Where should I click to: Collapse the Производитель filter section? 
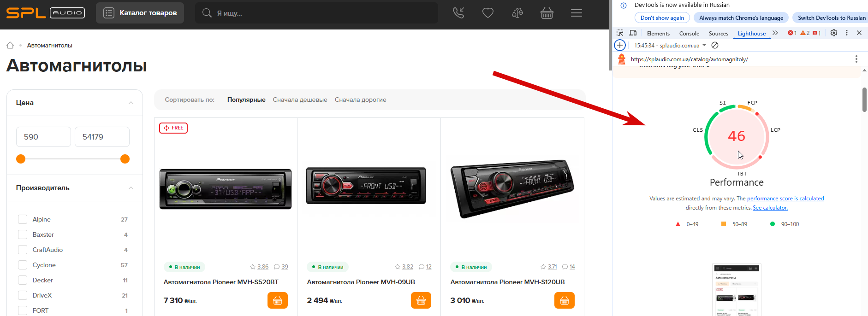(x=131, y=188)
